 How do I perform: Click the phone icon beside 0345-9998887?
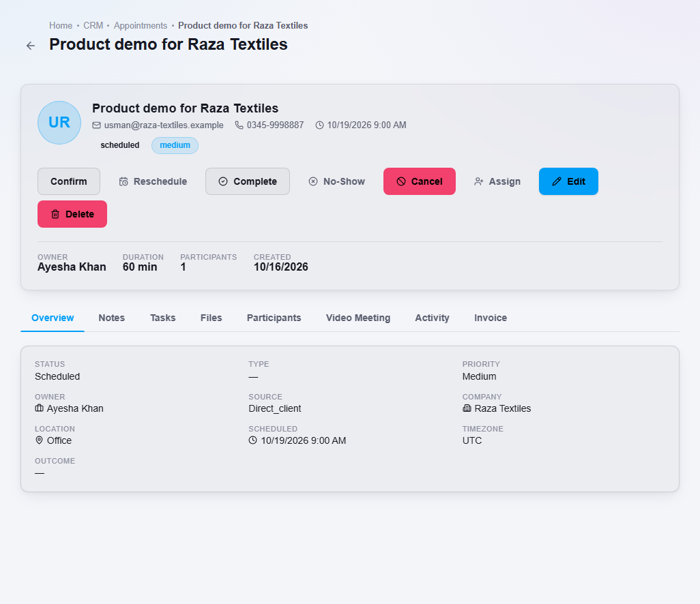pyautogui.click(x=239, y=125)
